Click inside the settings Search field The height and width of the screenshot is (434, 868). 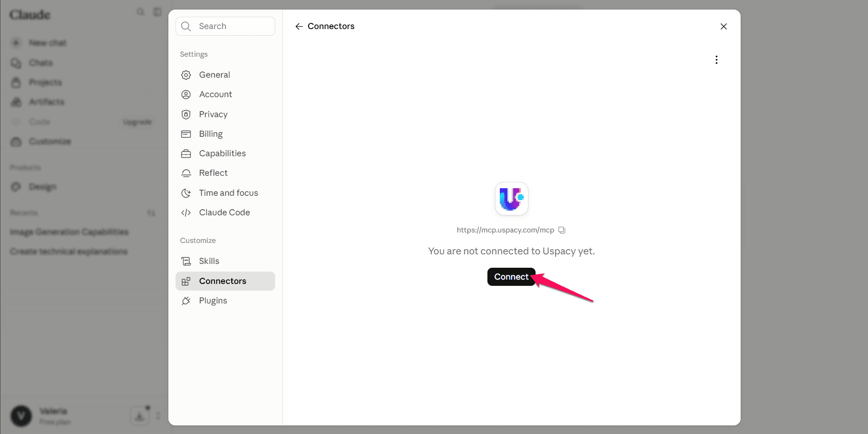pyautogui.click(x=225, y=26)
